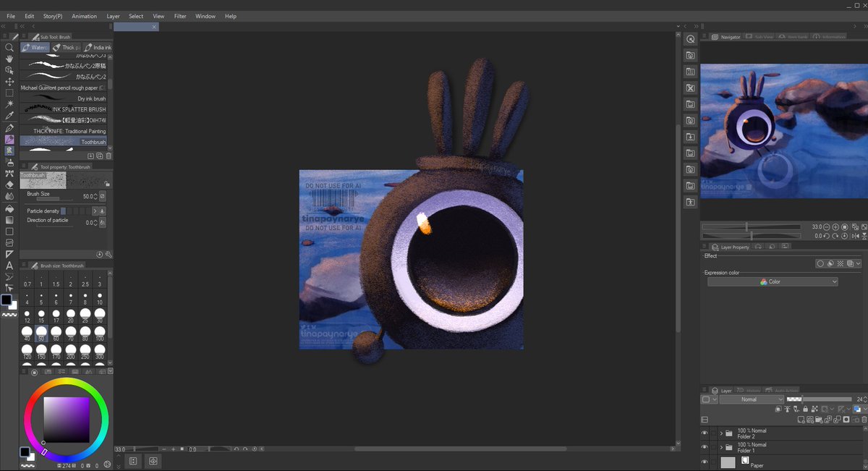Click Paper layer thumbnail

pyautogui.click(x=728, y=462)
